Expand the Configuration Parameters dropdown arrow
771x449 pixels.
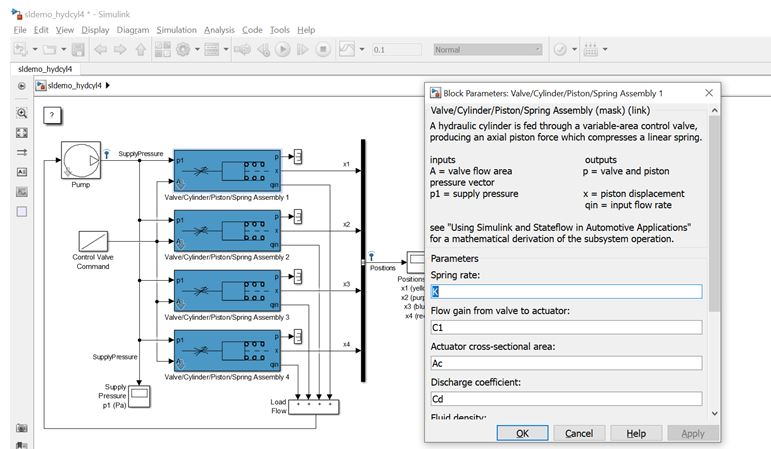[x=197, y=49]
